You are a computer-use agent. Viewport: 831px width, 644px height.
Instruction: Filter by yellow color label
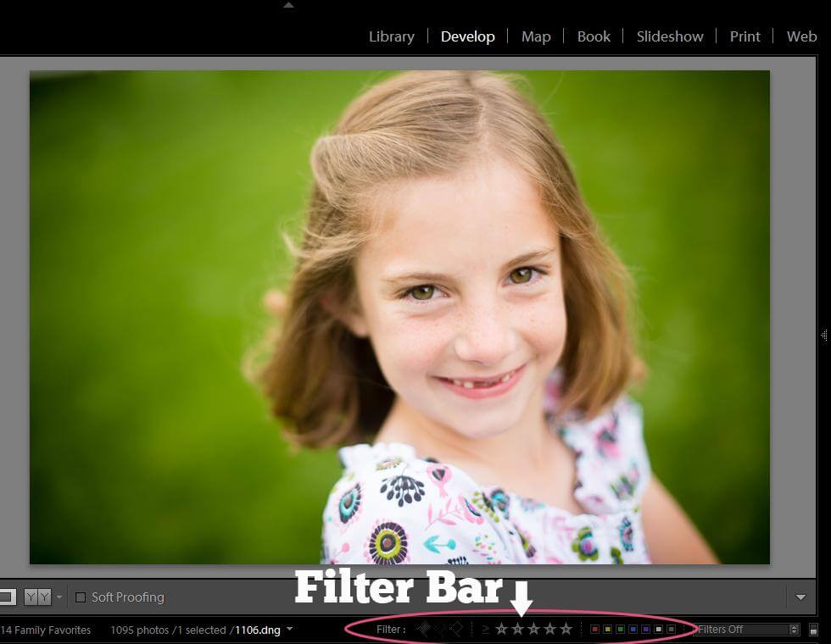(607, 629)
